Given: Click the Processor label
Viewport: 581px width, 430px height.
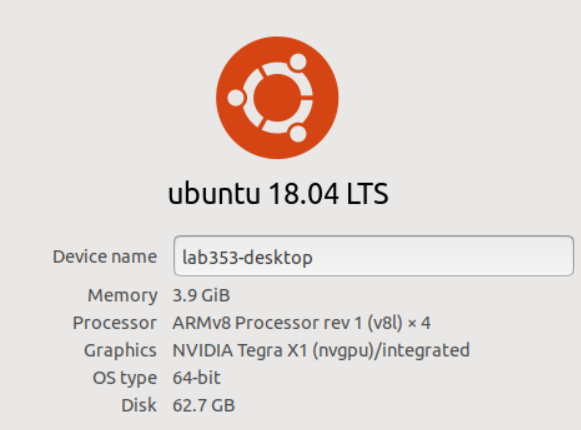Looking at the screenshot, I should pyautogui.click(x=115, y=323).
